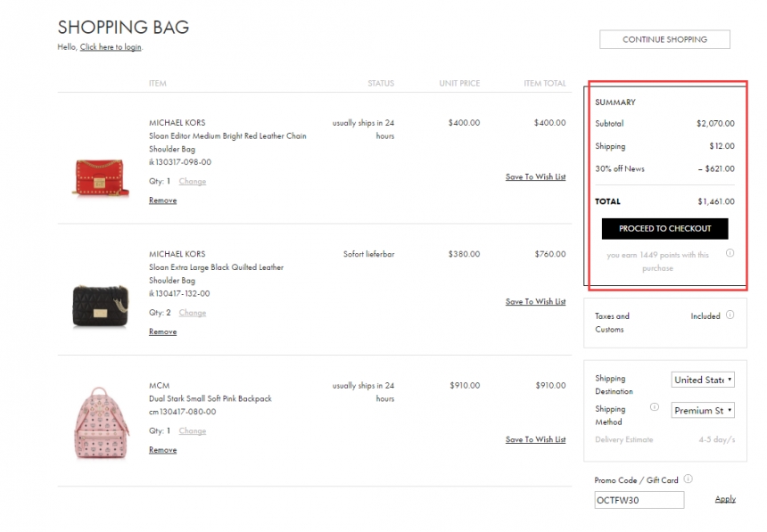
Task: Open the Shipping Destination dropdown
Action: click(703, 380)
